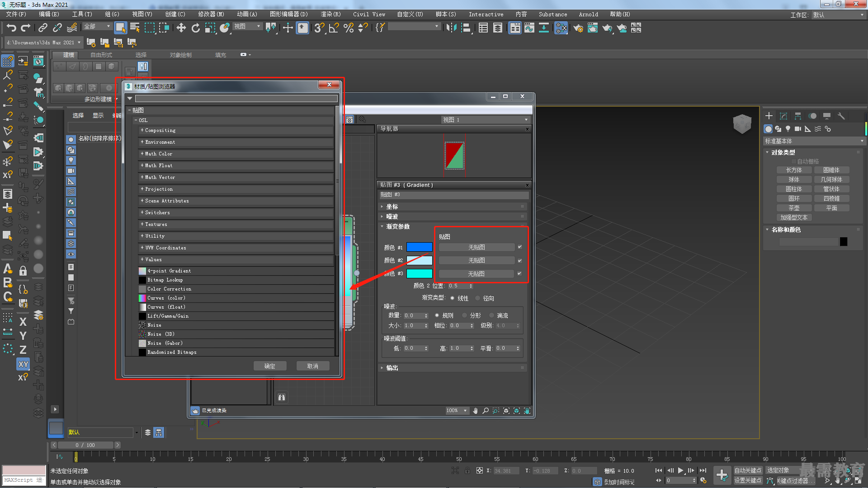Open Color #1 blue swatch
868x488 pixels.
pyautogui.click(x=419, y=247)
